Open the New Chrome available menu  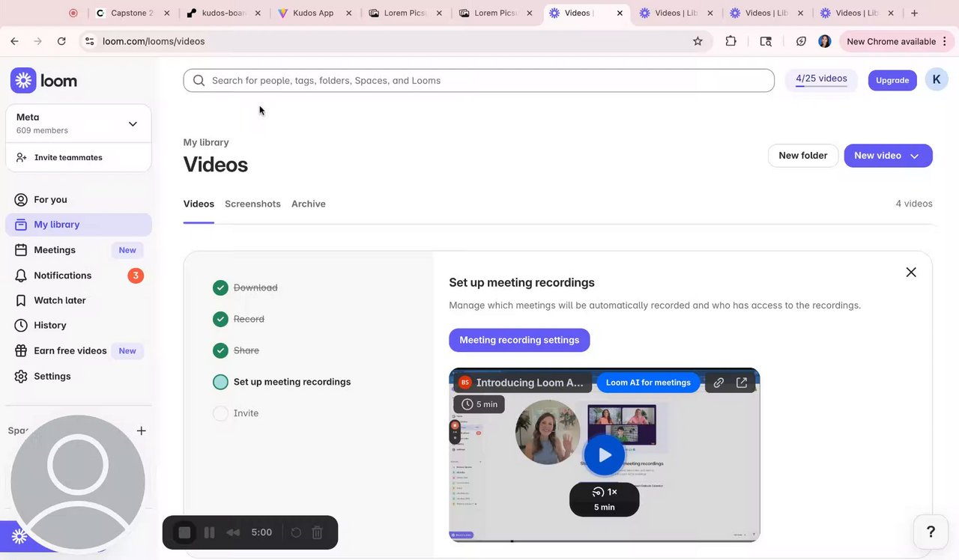coord(896,41)
